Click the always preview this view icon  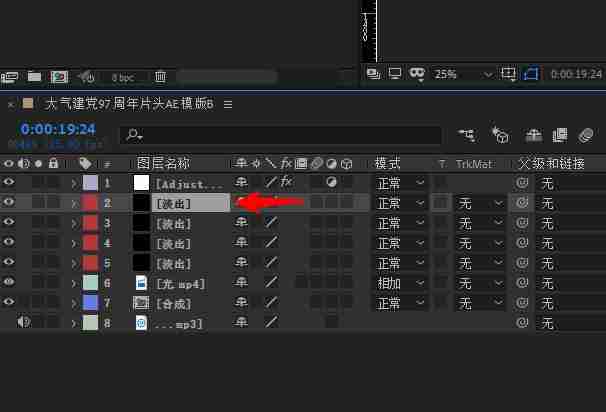tap(373, 73)
